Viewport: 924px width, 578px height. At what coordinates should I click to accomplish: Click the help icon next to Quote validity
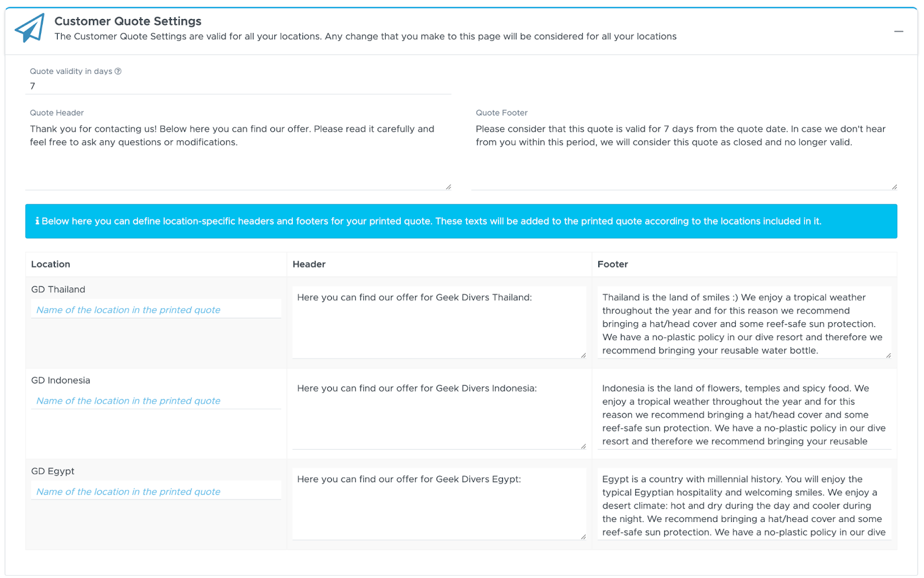click(118, 71)
